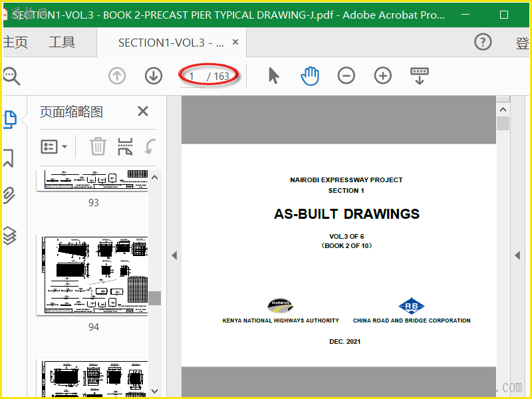Image resolution: width=532 pixels, height=399 pixels.
Task: Choose the selection arrow tool
Action: pos(274,75)
